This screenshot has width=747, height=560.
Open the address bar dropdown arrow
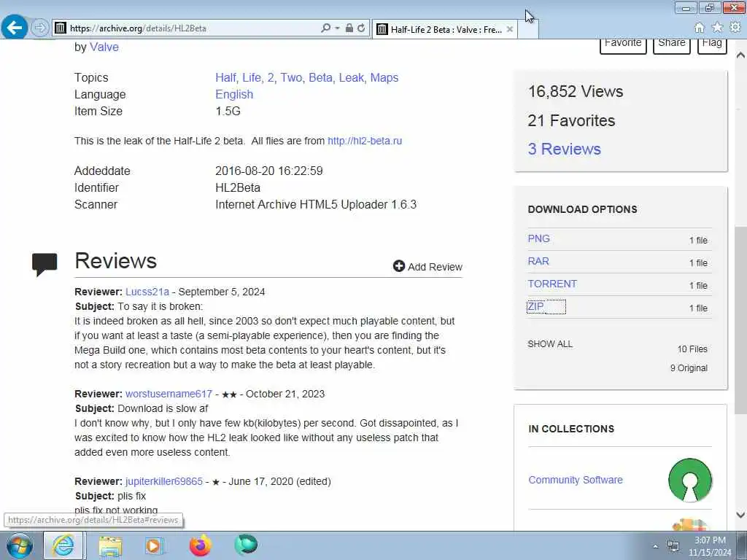point(337,28)
